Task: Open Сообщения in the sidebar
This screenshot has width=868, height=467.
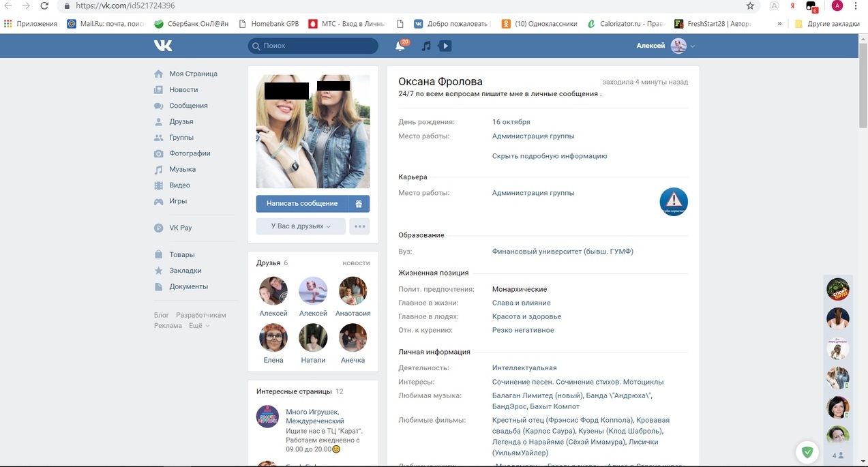Action: 188,106
